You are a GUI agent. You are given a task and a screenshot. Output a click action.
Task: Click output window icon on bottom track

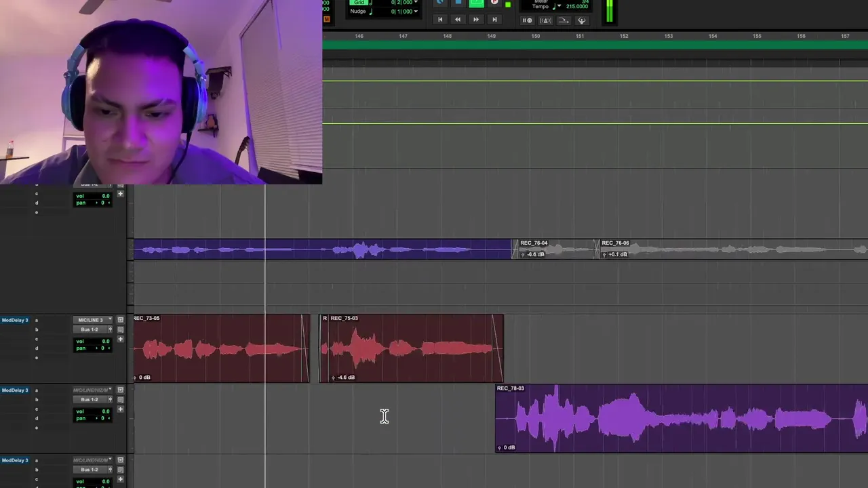click(121, 460)
